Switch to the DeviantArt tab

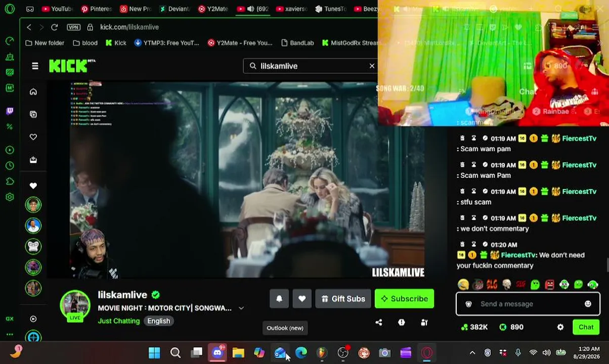tap(174, 9)
